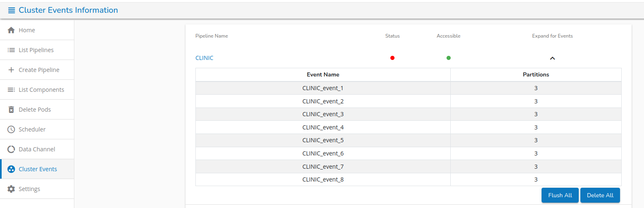Click the hamburger menu icon in header
The height and width of the screenshot is (208, 644).
[x=12, y=10]
